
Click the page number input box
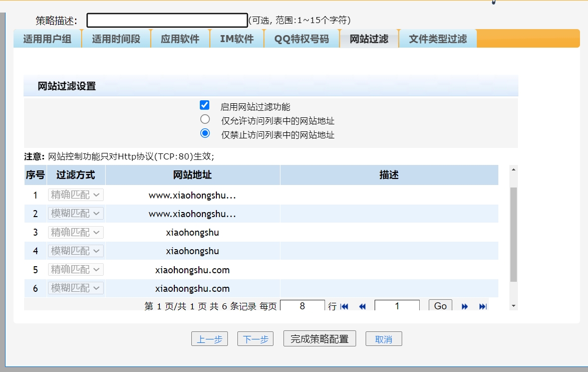pyautogui.click(x=397, y=305)
